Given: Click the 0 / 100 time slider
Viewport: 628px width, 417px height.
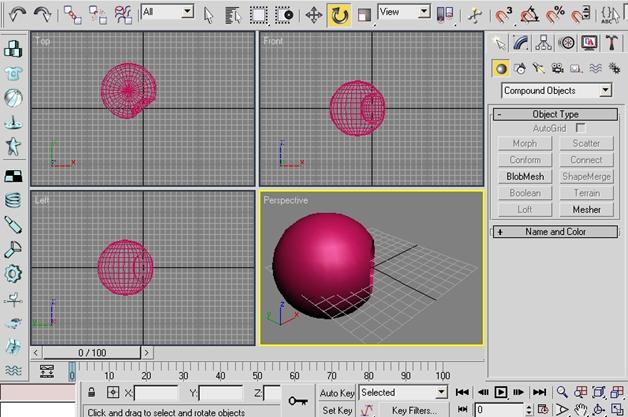Looking at the screenshot, I should [91, 353].
